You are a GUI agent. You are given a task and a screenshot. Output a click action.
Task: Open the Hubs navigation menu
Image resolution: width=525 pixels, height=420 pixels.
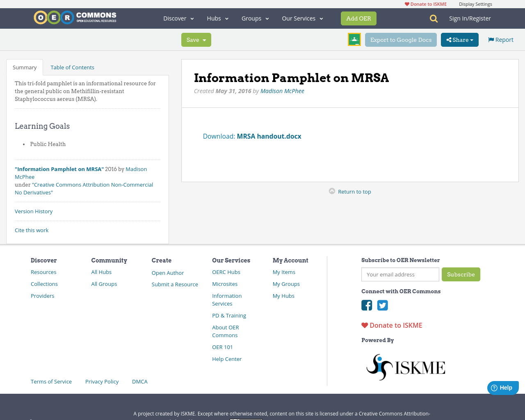coord(217,18)
